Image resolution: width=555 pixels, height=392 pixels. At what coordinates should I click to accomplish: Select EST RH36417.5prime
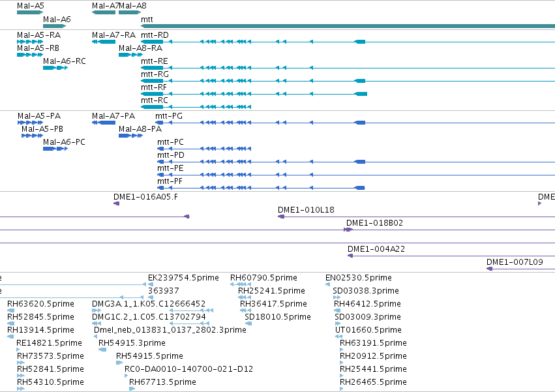245,310
